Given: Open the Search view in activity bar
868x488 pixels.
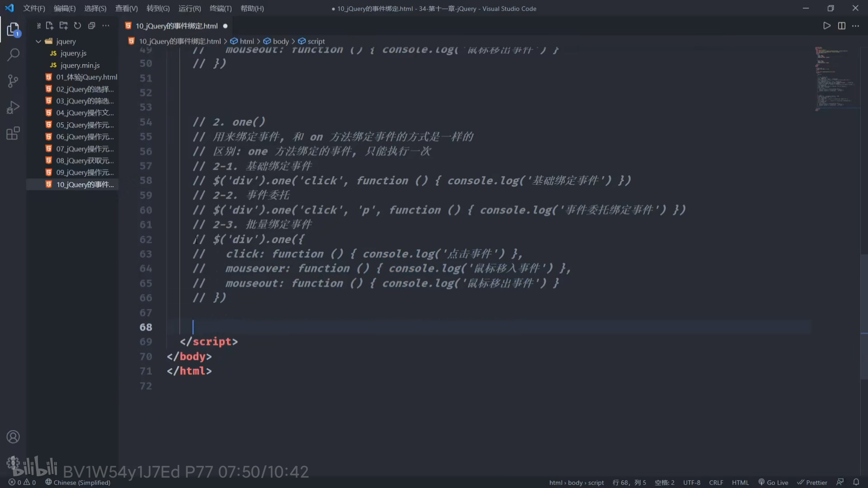Looking at the screenshot, I should pyautogui.click(x=13, y=55).
